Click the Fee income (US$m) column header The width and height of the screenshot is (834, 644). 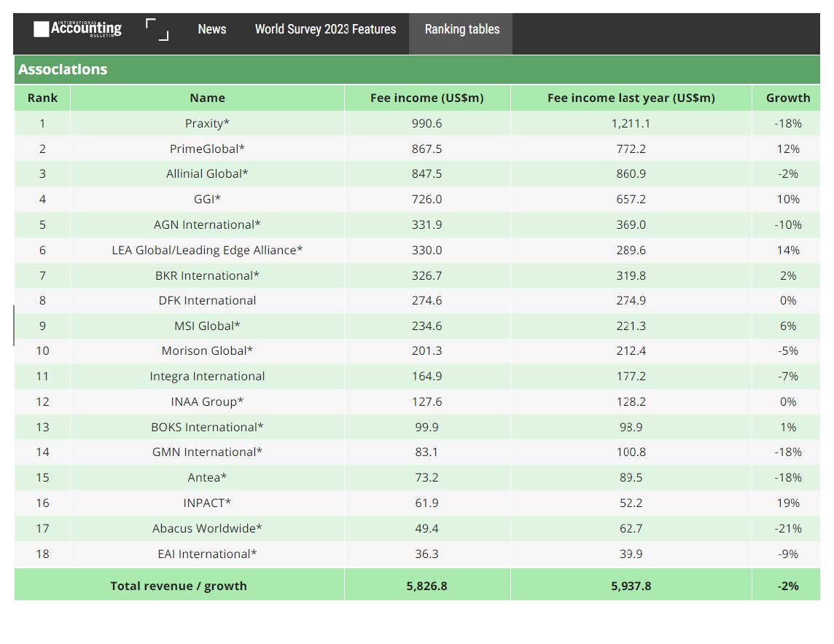[x=426, y=98]
